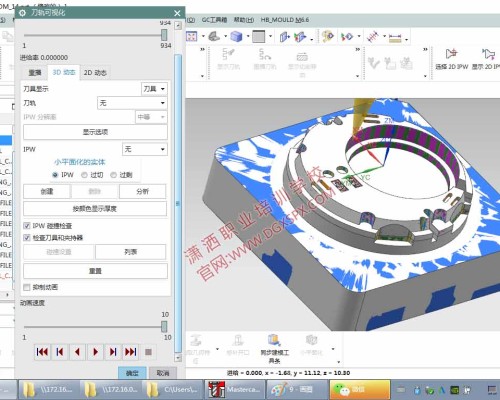500x400 pixels.
Task: Click the shaded blue cube rendering icon
Action: click(236, 36)
